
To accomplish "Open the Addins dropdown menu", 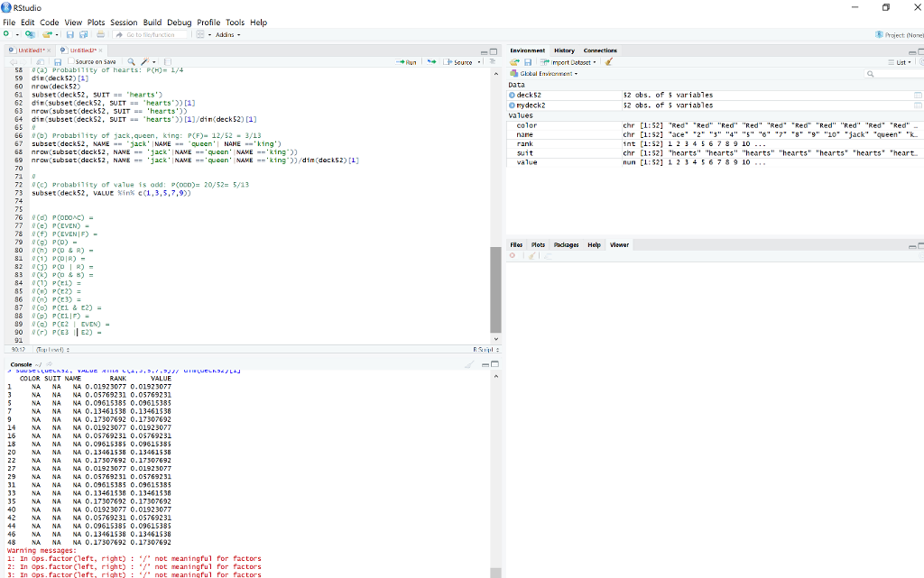I will click(226, 34).
